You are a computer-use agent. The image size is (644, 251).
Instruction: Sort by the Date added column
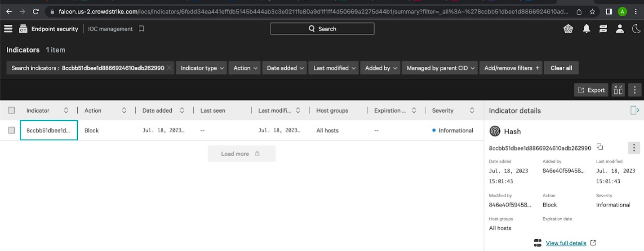182,110
